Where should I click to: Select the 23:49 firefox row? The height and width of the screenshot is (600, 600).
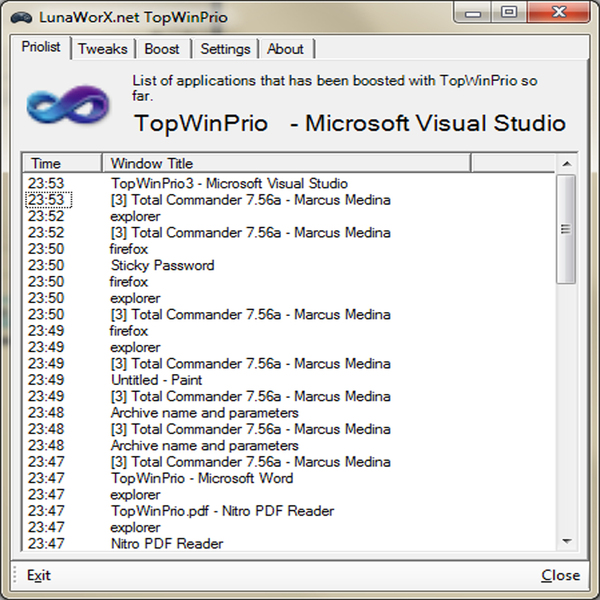tap(289, 331)
